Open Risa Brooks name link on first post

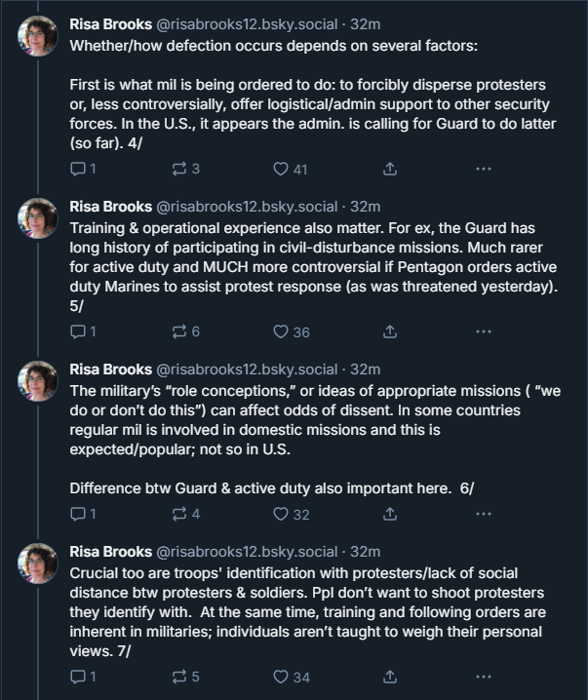pos(111,24)
